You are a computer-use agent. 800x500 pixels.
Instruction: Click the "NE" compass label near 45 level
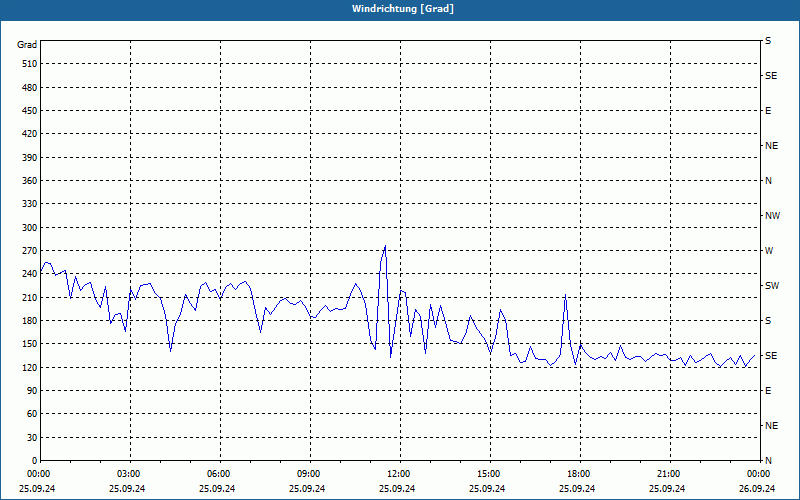point(771,426)
